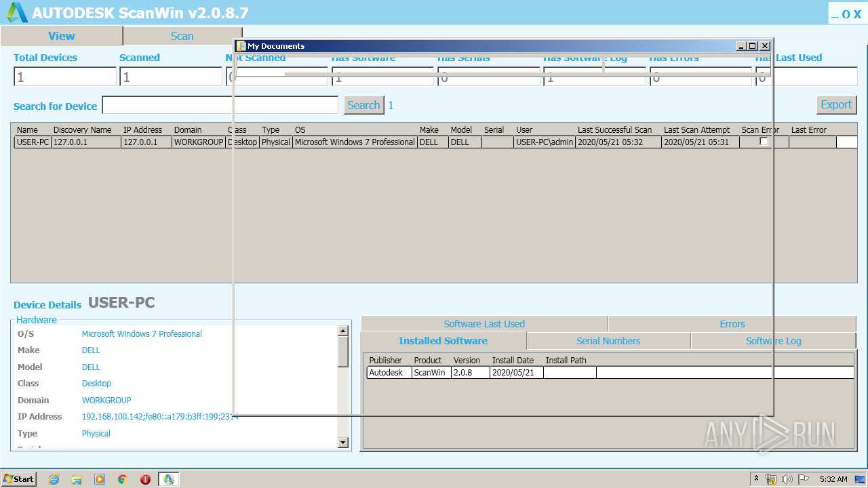Viewport: 868px width, 488px height.
Task: Click the Show Desktop button on taskbar
Action: coord(861,479)
